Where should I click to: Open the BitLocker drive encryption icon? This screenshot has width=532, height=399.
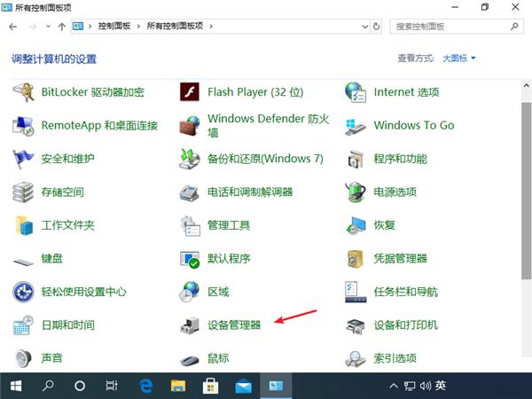click(23, 92)
